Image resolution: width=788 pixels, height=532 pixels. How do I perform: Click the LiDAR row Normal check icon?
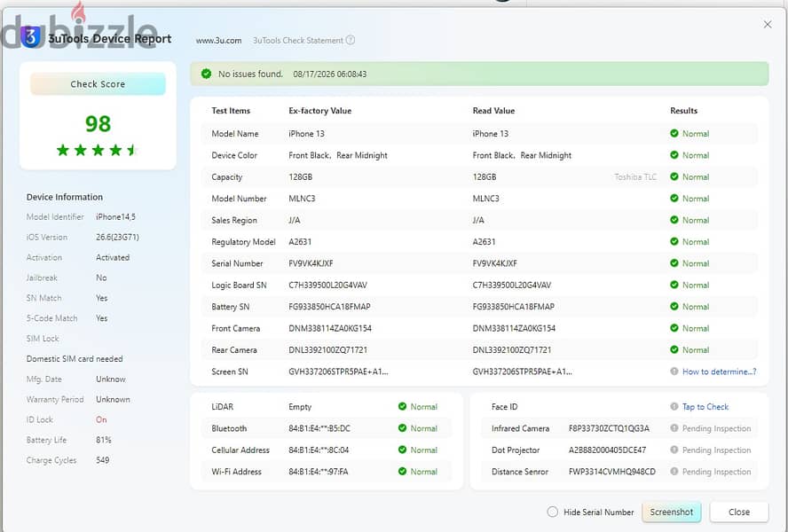pyautogui.click(x=402, y=406)
